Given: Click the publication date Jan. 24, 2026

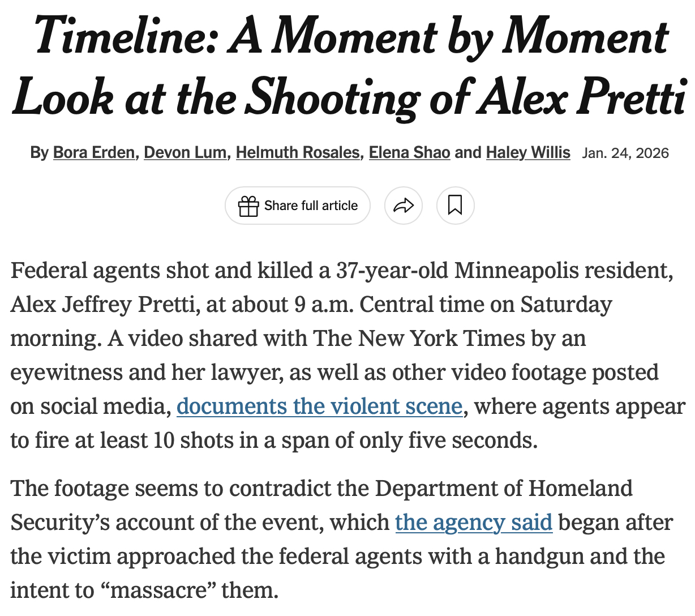Looking at the screenshot, I should (625, 153).
